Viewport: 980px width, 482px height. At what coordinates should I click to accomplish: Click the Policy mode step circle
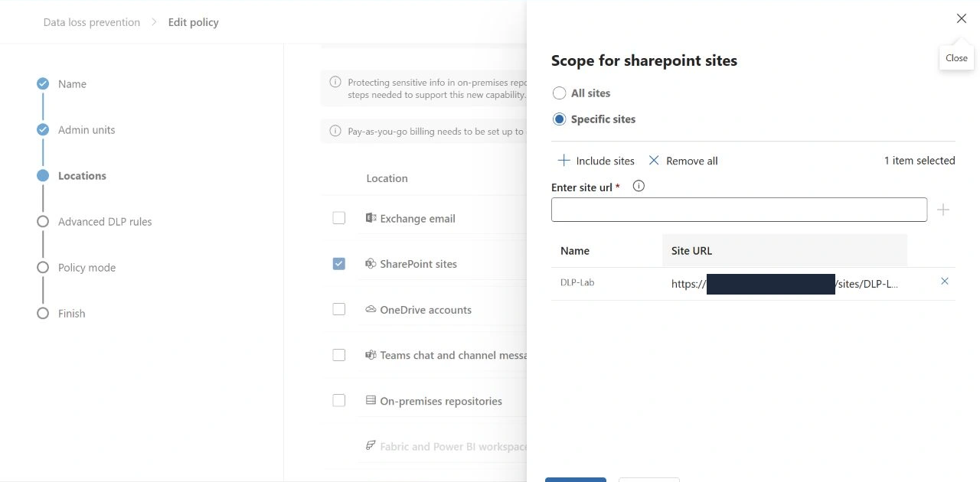(43, 268)
